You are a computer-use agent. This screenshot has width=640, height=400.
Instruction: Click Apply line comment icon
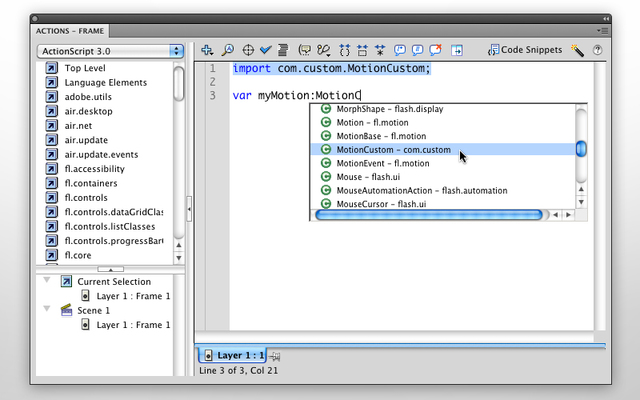pyautogui.click(x=417, y=50)
